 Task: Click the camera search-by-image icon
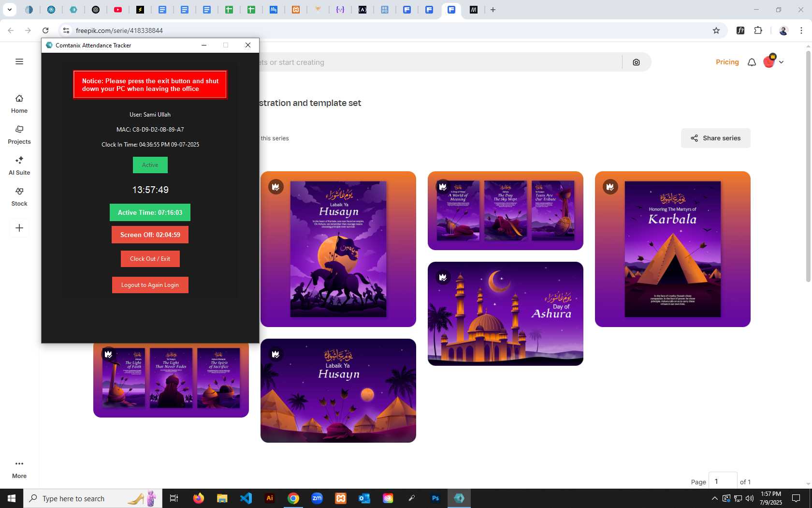636,62
